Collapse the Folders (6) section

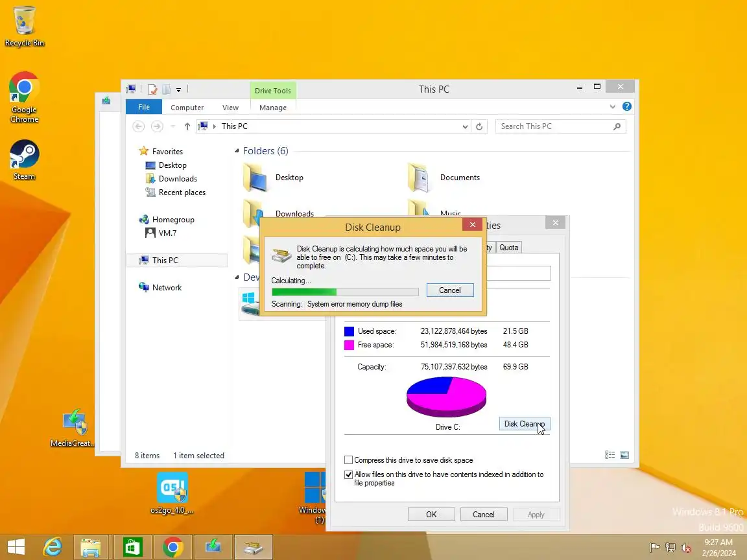click(237, 151)
